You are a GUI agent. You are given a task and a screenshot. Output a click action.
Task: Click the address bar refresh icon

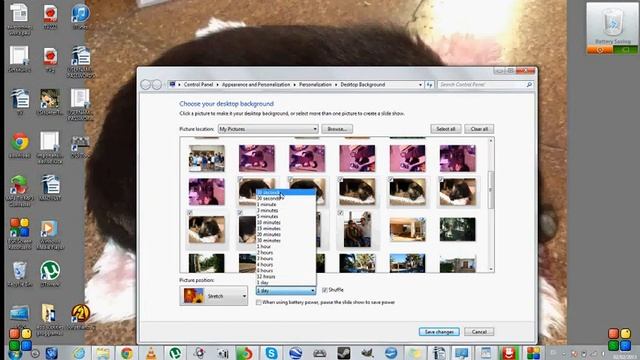[x=429, y=84]
